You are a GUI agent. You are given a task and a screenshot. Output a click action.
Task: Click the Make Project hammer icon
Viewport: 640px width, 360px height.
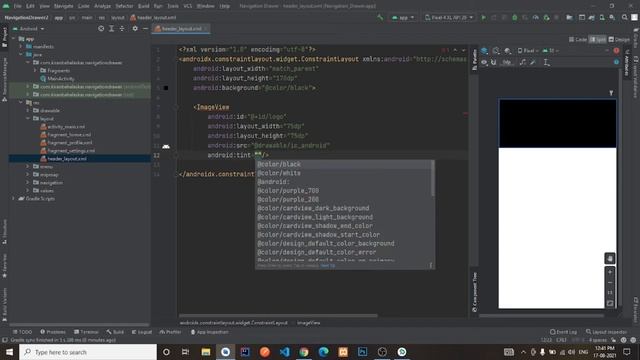pyautogui.click(x=380, y=18)
